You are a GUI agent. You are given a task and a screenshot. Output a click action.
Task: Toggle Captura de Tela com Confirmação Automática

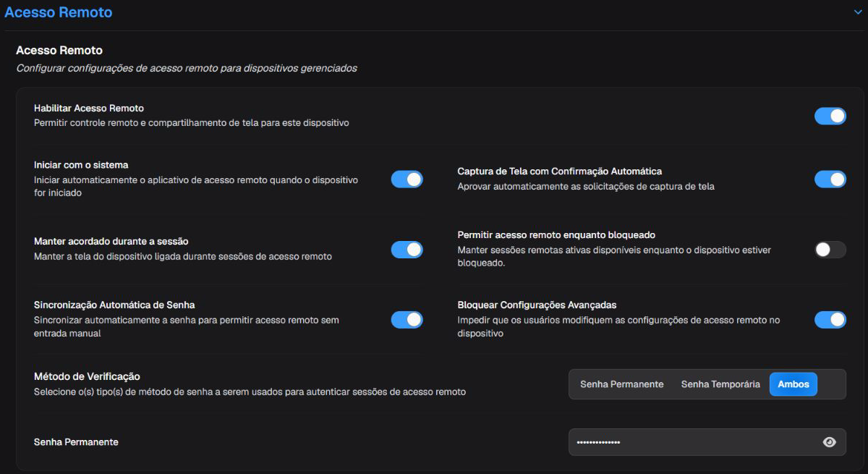coord(830,179)
